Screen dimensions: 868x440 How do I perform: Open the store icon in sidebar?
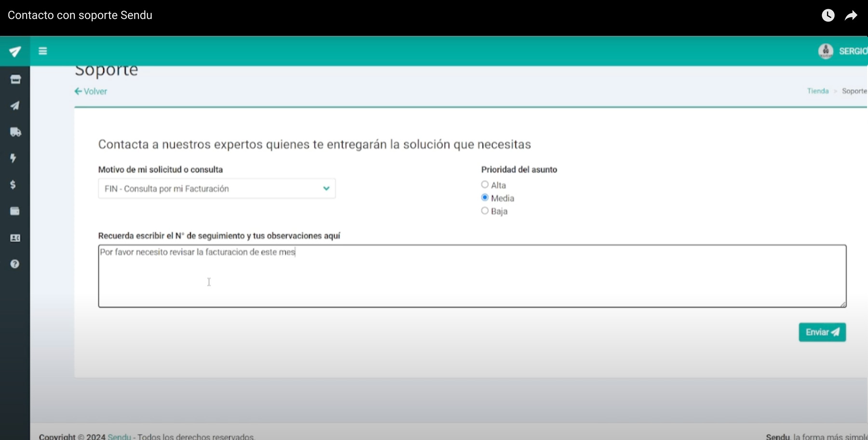point(15,79)
